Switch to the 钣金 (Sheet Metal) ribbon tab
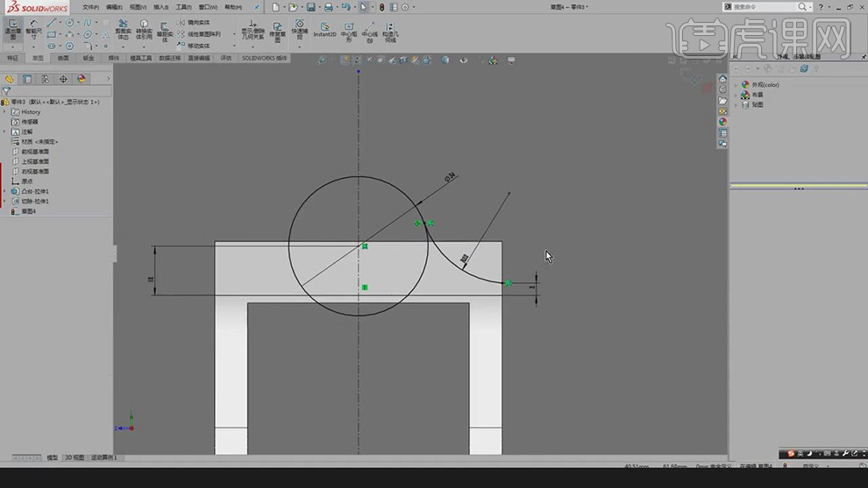This screenshot has width=868, height=488. [88, 58]
